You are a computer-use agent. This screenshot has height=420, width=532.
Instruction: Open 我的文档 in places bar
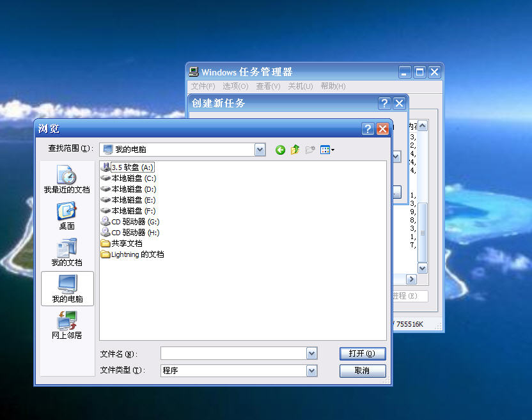click(x=67, y=253)
